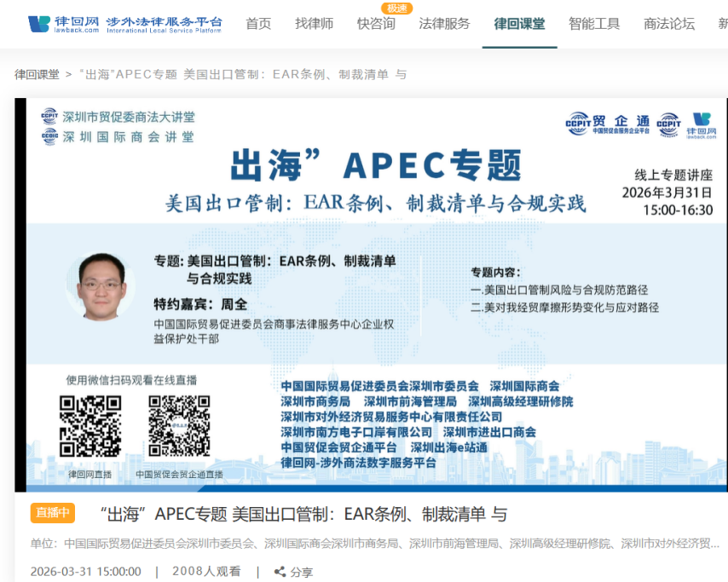Viewport: 728px width, 582px height.
Task: Click the 律回网直播 QR code
Action: click(x=90, y=426)
